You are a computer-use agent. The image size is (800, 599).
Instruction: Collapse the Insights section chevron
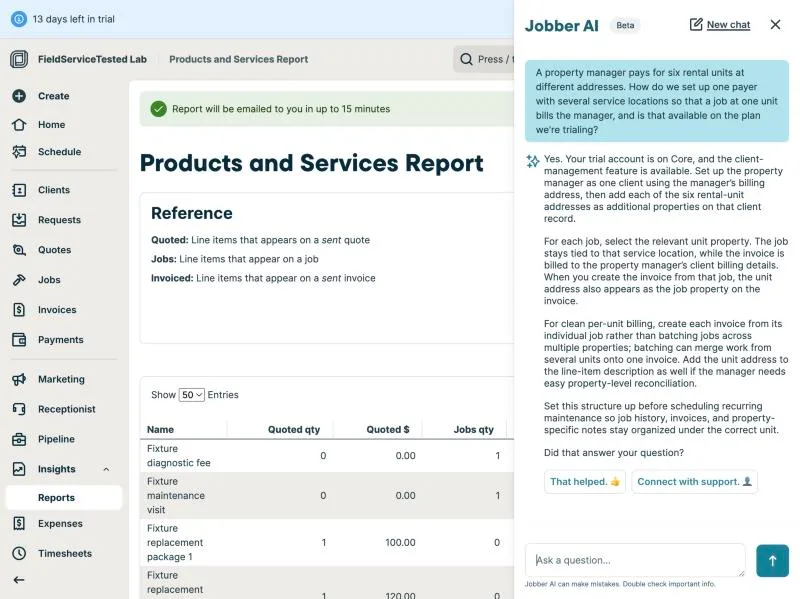tap(106, 469)
